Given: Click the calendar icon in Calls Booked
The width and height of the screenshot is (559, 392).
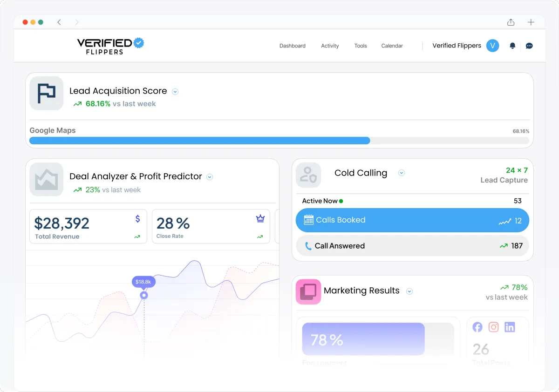Looking at the screenshot, I should (308, 220).
